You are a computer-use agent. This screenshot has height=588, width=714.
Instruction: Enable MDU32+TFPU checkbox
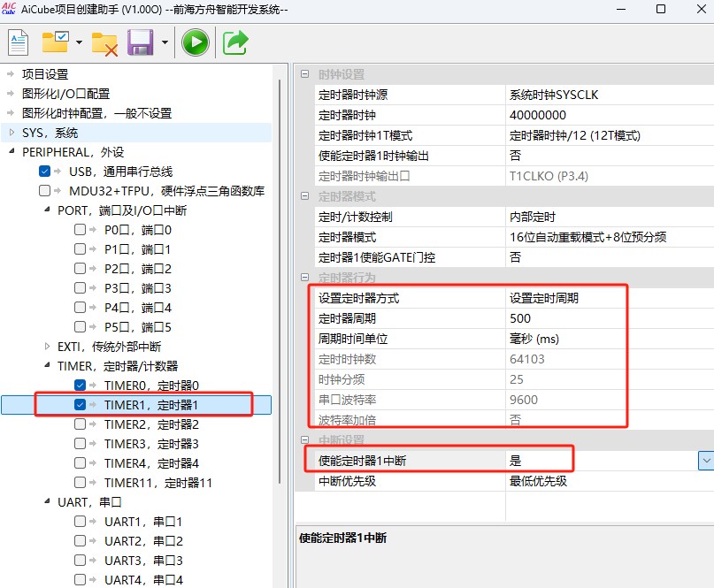click(44, 191)
